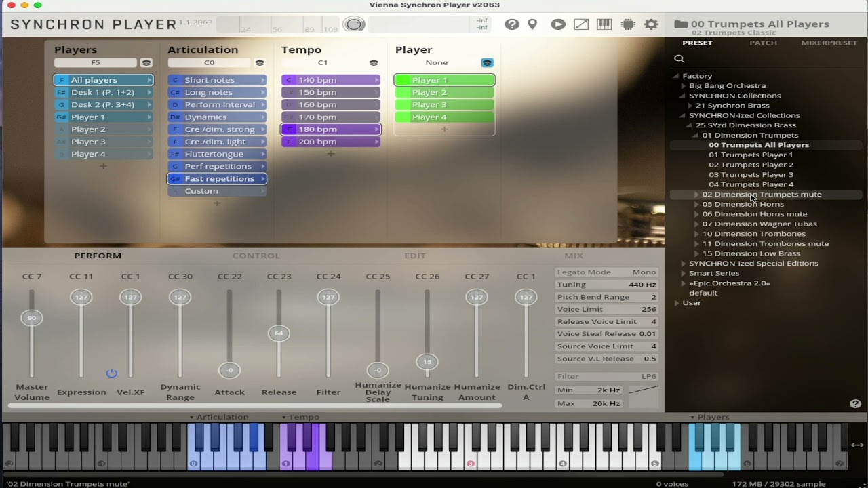Click the round master knob in header

pos(354,25)
